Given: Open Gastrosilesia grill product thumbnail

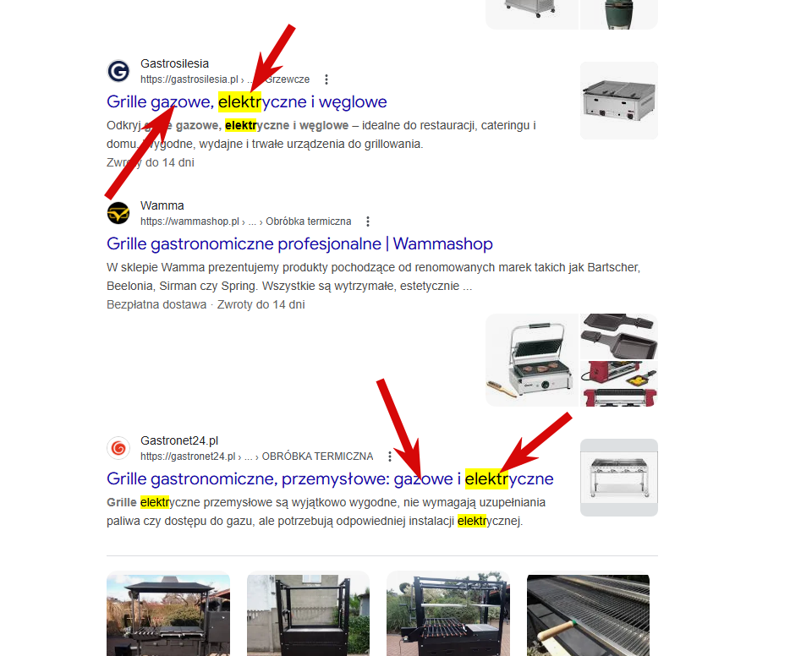Looking at the screenshot, I should [x=619, y=101].
